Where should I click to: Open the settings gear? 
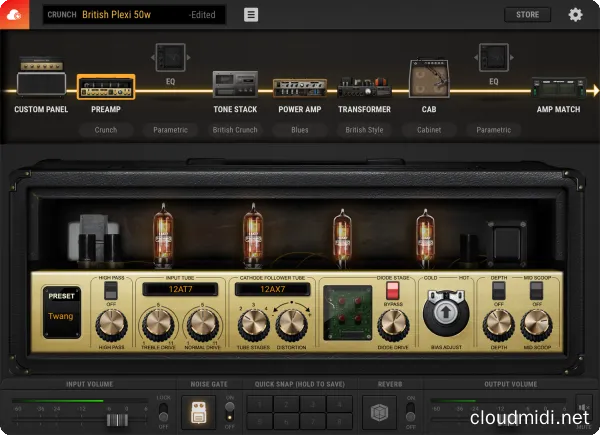(575, 15)
